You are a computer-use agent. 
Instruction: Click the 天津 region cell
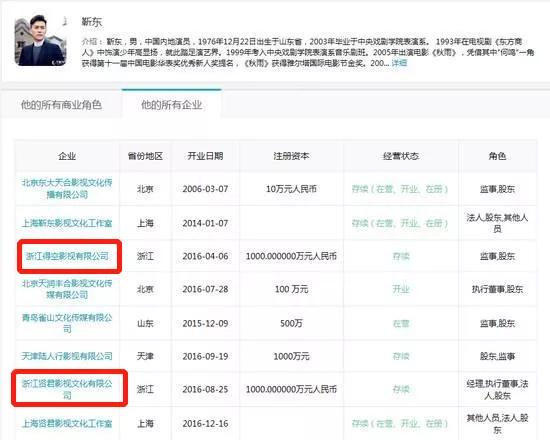tap(145, 356)
